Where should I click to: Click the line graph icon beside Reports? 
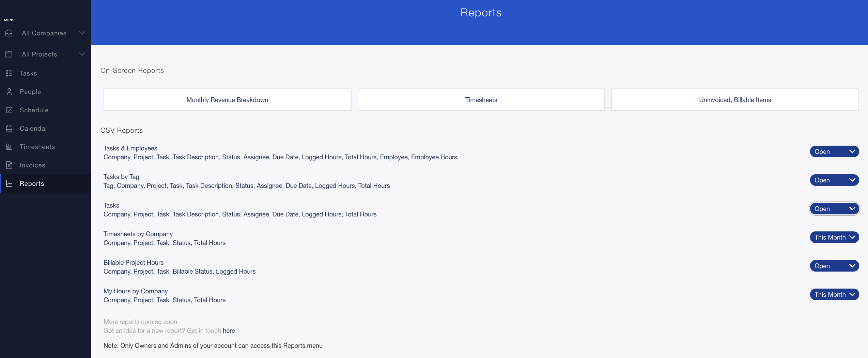pyautogui.click(x=9, y=183)
